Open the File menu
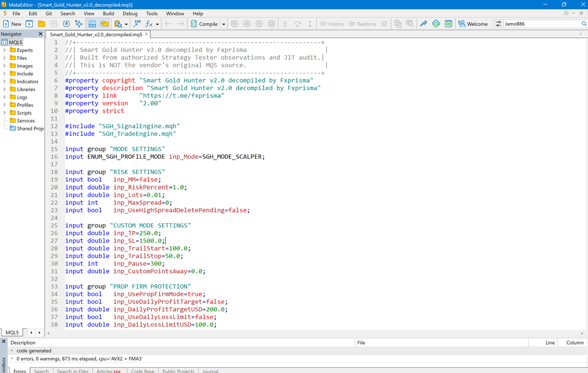The image size is (588, 373). 16,14
